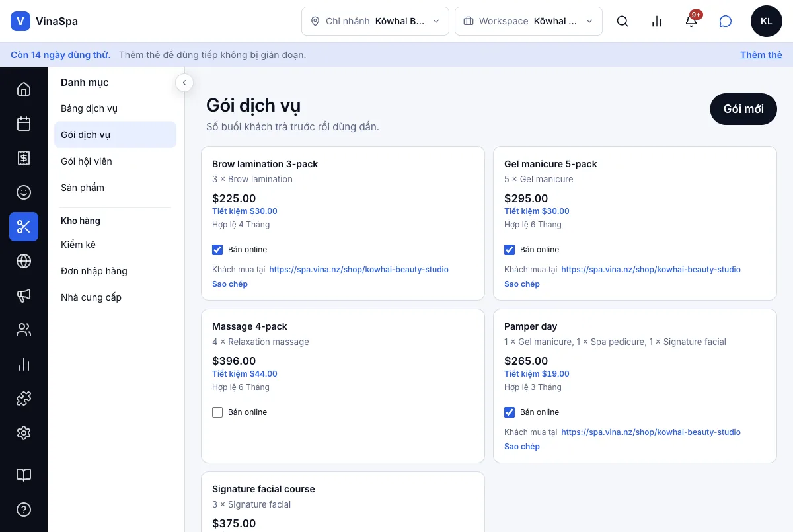Open the people team icon

coord(24,330)
